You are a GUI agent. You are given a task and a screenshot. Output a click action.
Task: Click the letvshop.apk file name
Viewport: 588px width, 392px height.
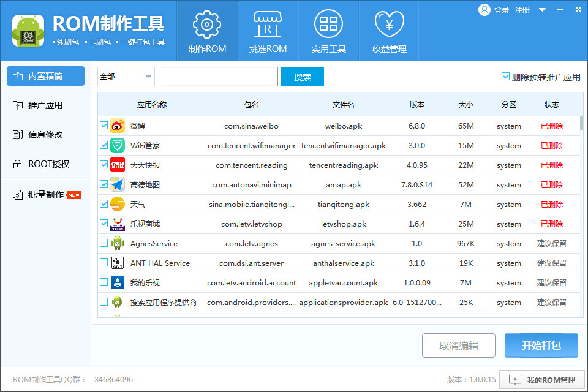point(344,224)
